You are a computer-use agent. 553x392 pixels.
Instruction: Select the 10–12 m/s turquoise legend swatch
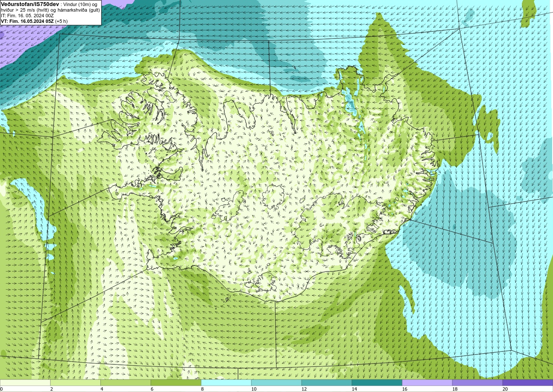[276, 383]
